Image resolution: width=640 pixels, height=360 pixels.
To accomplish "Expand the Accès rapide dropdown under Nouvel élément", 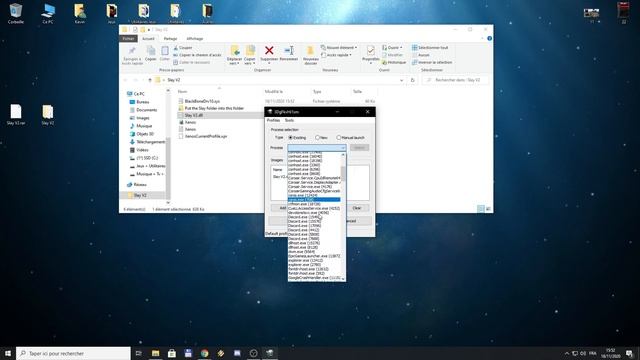I will (336, 55).
